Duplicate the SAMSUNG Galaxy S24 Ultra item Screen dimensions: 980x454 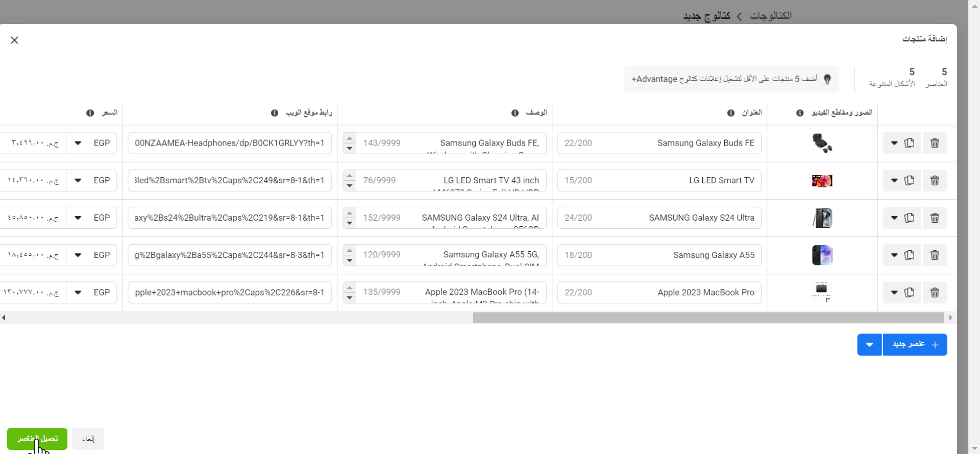[910, 218]
